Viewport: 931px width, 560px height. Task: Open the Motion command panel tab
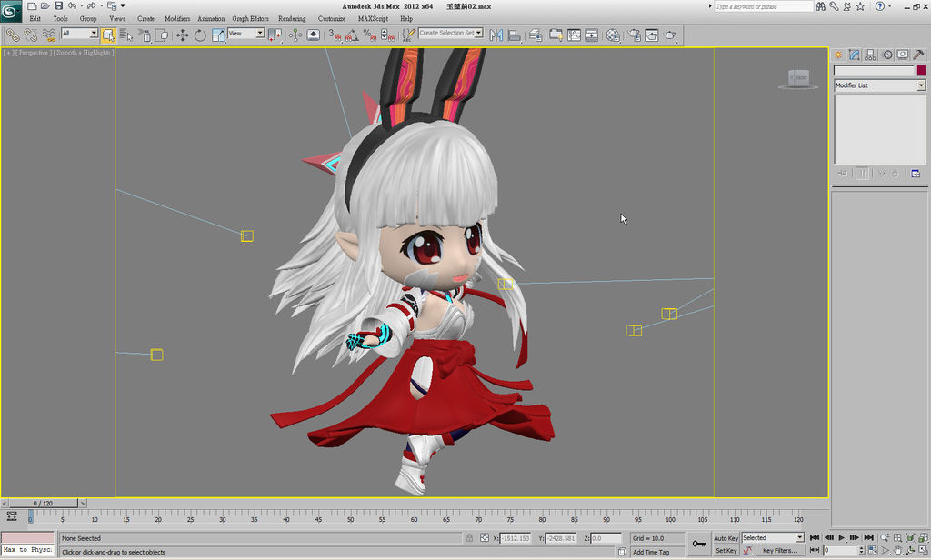click(886, 55)
